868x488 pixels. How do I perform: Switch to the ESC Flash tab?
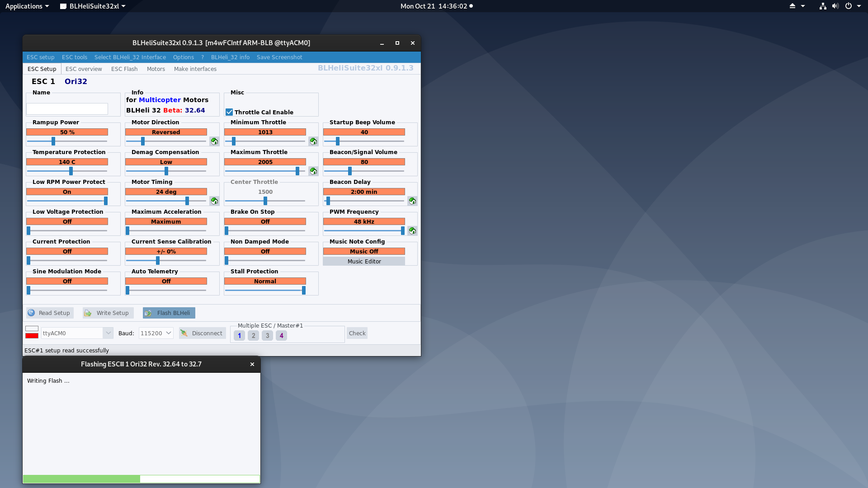pos(124,69)
